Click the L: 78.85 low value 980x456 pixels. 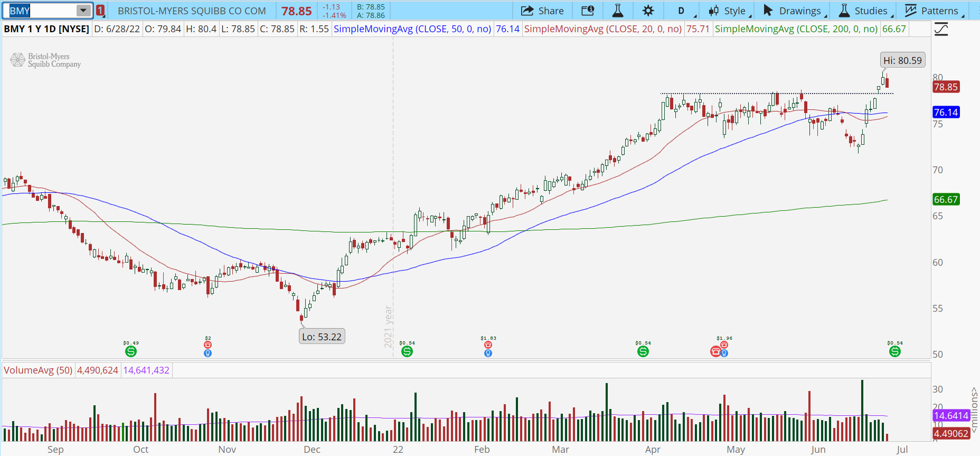[238, 29]
